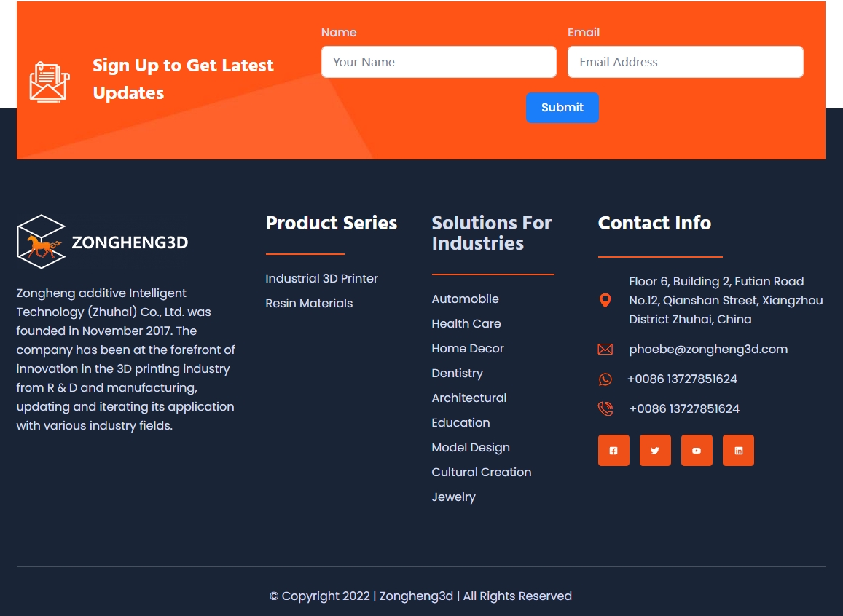
Task: Click the newsletter envelope icon
Action: [50, 82]
